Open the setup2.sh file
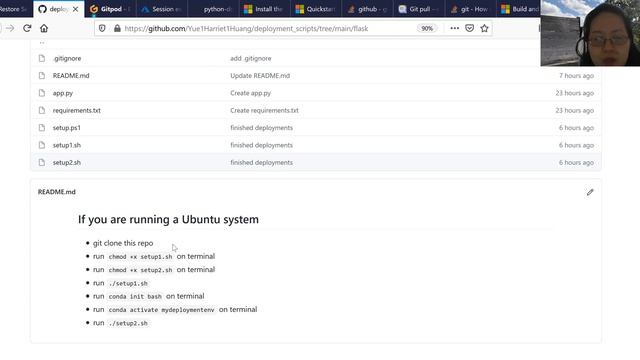The height and width of the screenshot is (360, 640). tap(67, 162)
